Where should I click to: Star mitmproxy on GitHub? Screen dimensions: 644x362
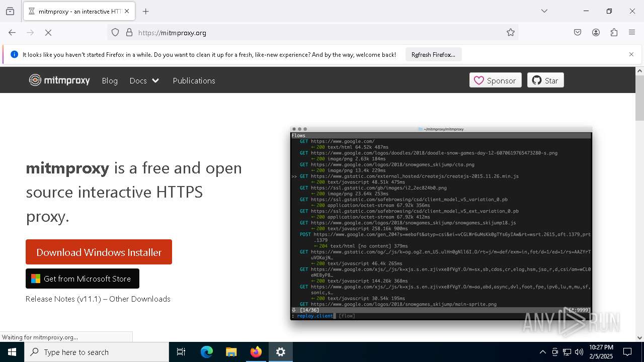click(x=545, y=80)
